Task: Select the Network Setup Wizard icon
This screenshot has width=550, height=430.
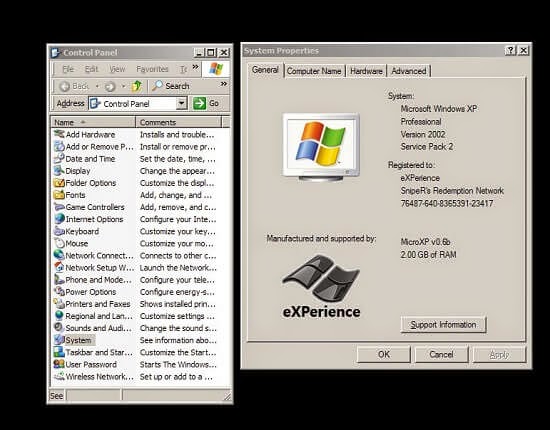Action: click(59, 267)
